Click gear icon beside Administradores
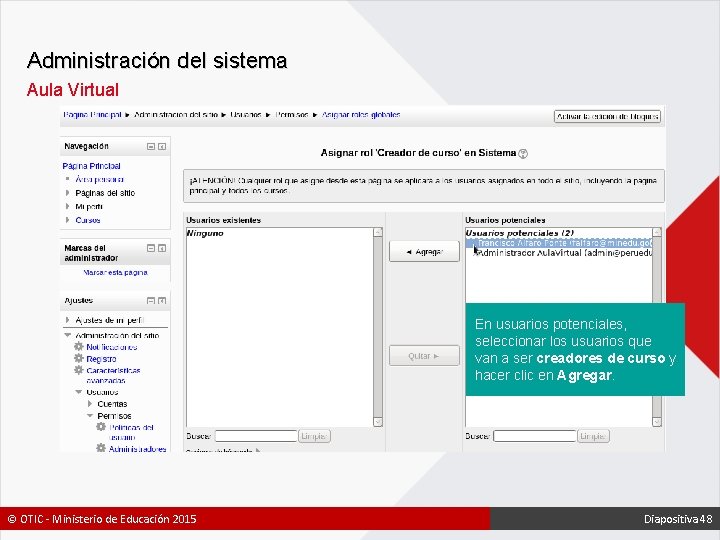 [x=101, y=448]
